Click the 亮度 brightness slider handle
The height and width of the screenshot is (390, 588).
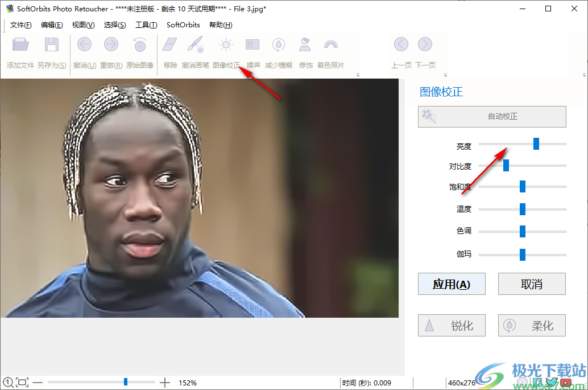tap(535, 144)
